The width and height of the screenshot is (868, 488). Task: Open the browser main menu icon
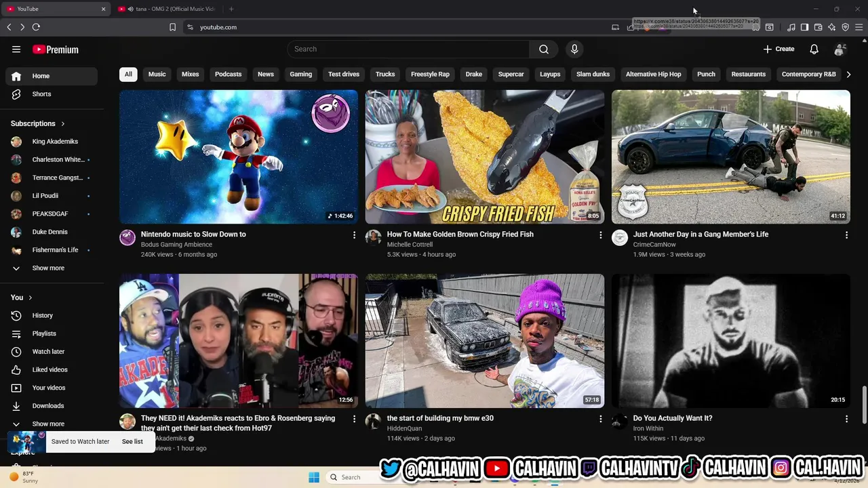(x=859, y=27)
